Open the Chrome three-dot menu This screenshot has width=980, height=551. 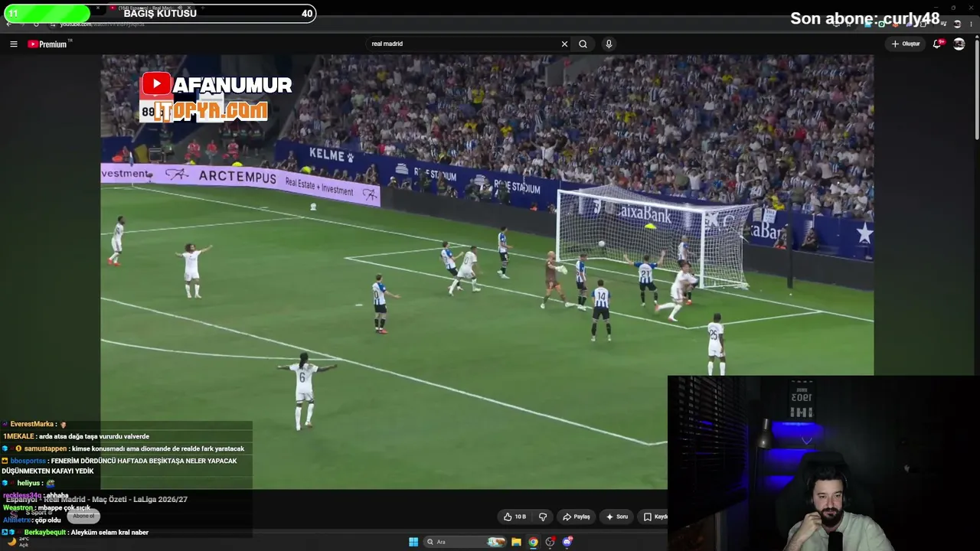click(969, 24)
